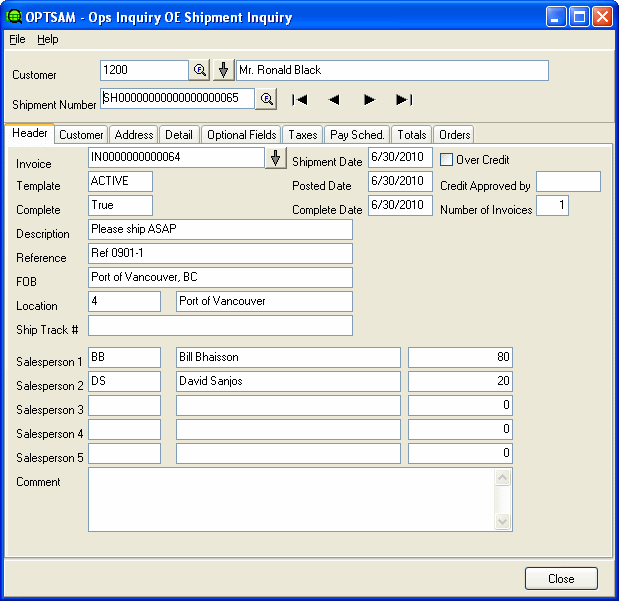This screenshot has width=619, height=601.
Task: Go to the next shipment record
Action: click(x=369, y=99)
